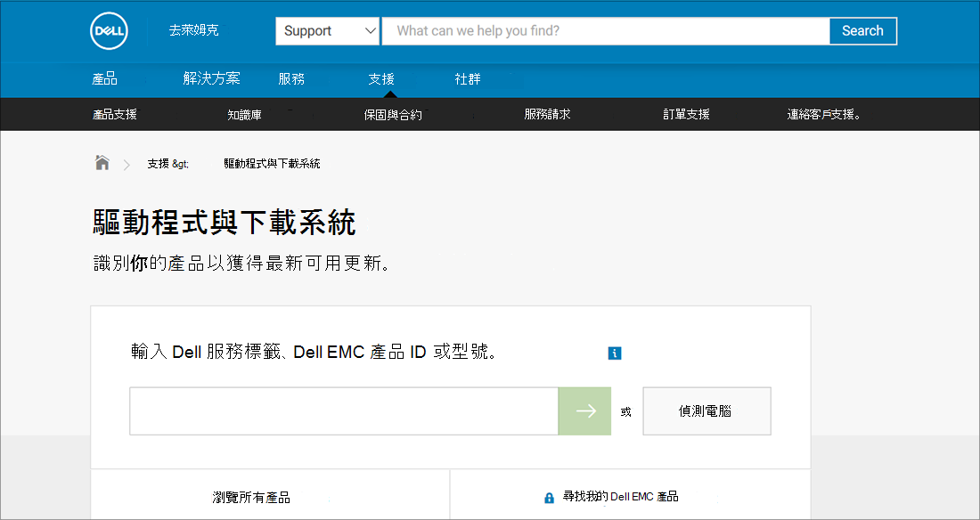Go to 保固與合約 submenu item
Screen dimensions: 980x520
(x=393, y=114)
